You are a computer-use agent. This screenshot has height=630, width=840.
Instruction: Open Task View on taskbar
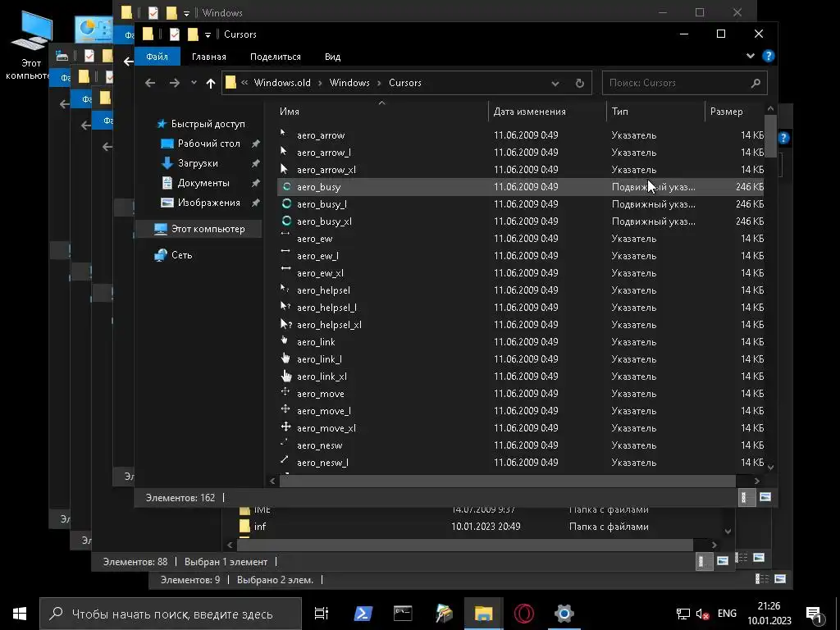point(322,614)
